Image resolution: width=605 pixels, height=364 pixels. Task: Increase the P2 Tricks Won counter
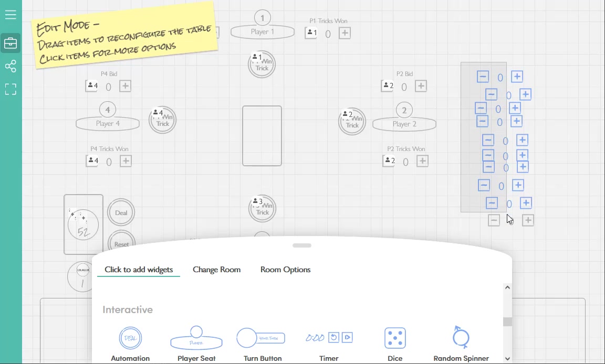tap(422, 161)
